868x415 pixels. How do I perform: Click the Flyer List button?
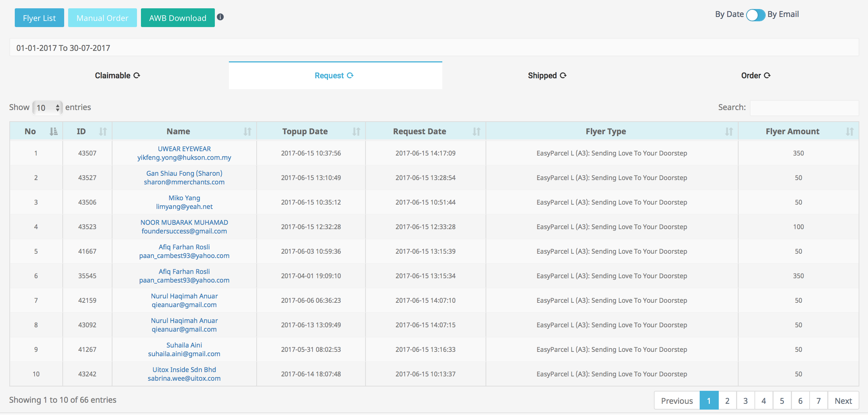click(x=39, y=18)
